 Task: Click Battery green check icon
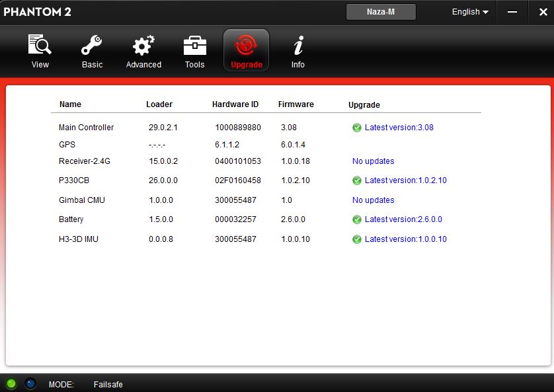coord(357,219)
